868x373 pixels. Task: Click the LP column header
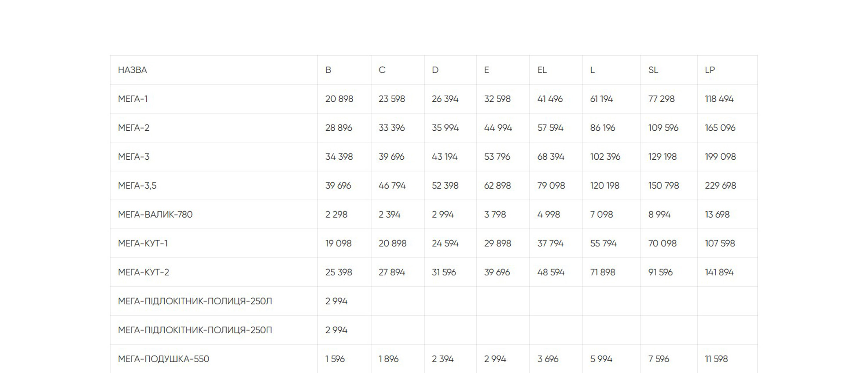[x=709, y=70]
